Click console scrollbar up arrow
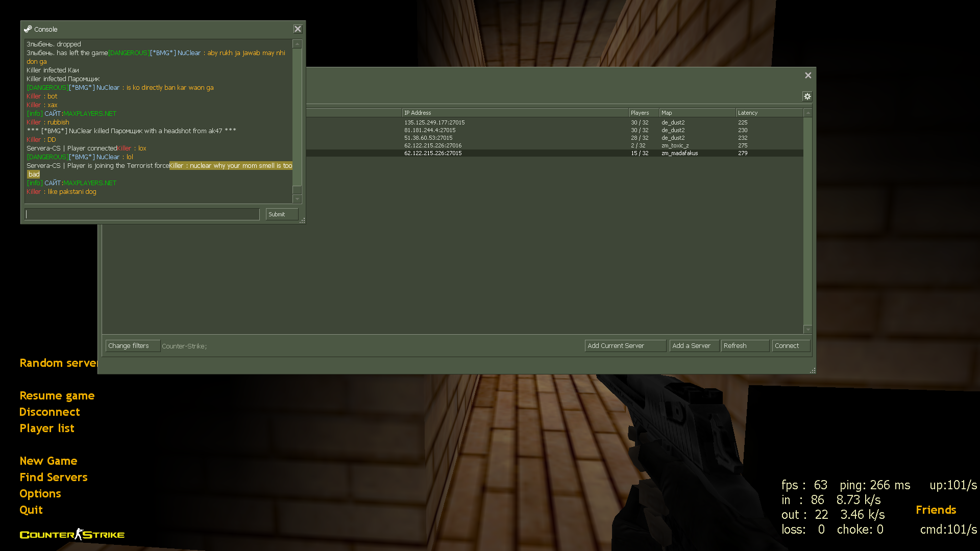Image resolution: width=980 pixels, height=551 pixels. tap(297, 44)
